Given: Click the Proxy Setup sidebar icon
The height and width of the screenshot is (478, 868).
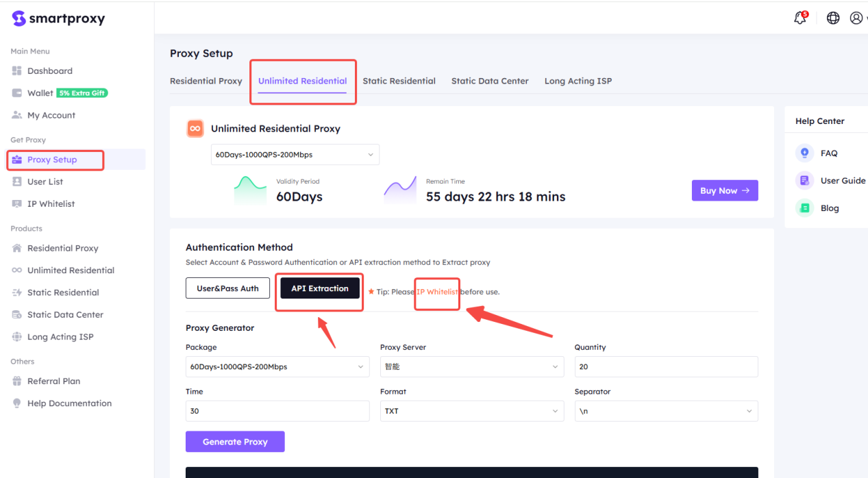Looking at the screenshot, I should pos(17,160).
